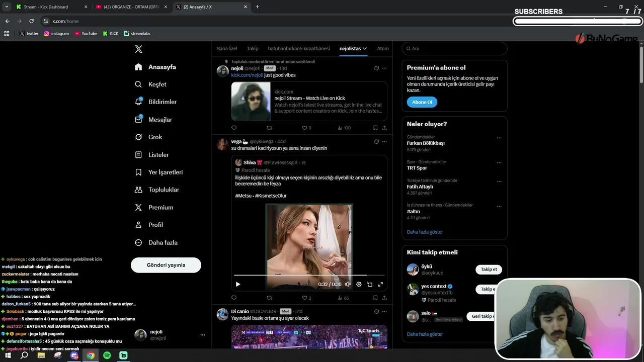Share the vega post
This screenshot has width=644, height=362.
click(384, 298)
